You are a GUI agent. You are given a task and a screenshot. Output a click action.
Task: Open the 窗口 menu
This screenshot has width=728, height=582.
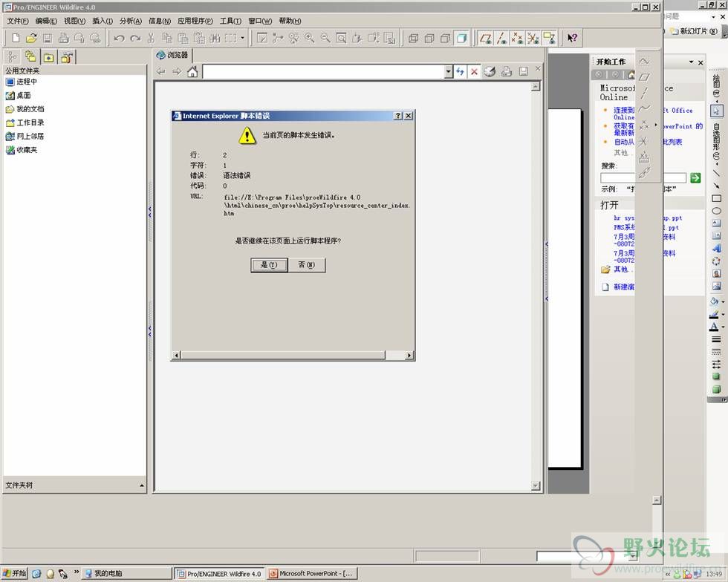tap(259, 21)
